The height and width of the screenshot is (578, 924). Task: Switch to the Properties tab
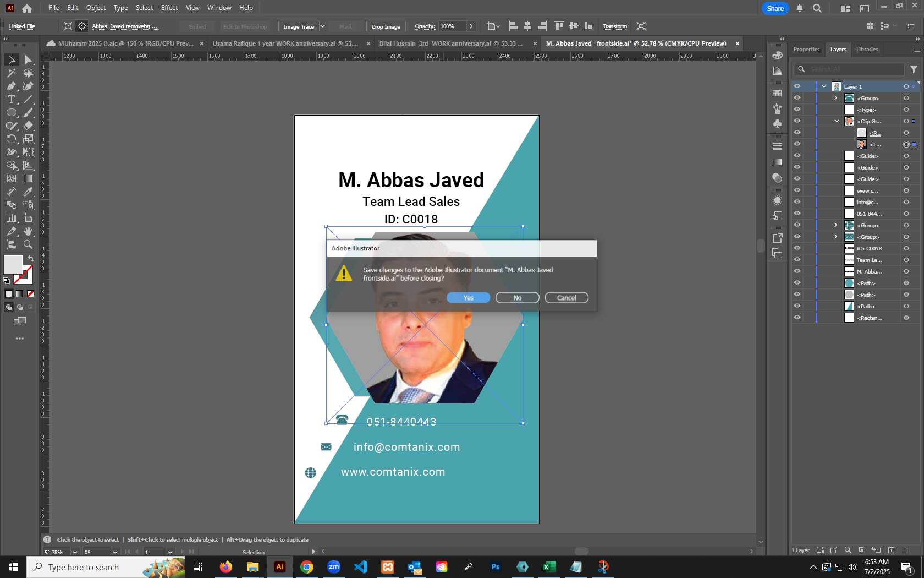coord(806,50)
